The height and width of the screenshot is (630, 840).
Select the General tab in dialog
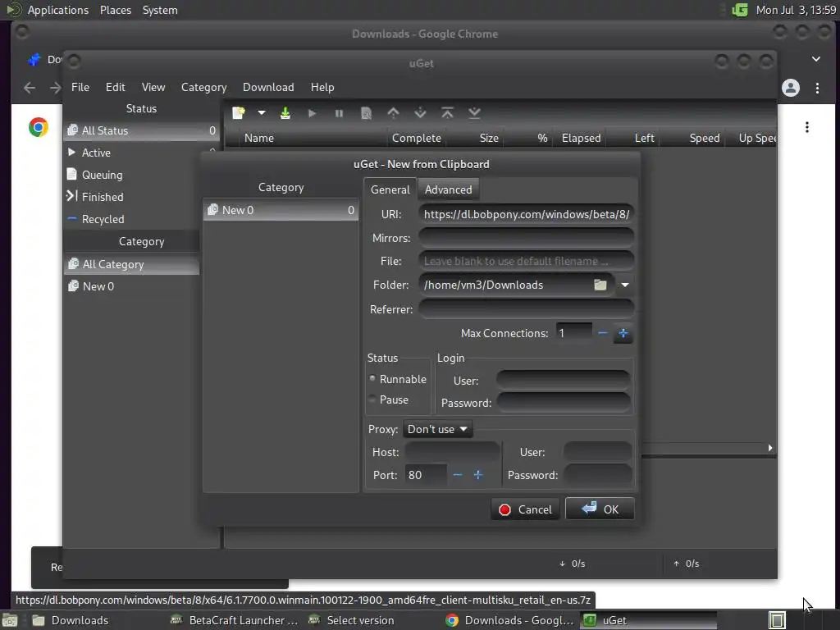390,189
